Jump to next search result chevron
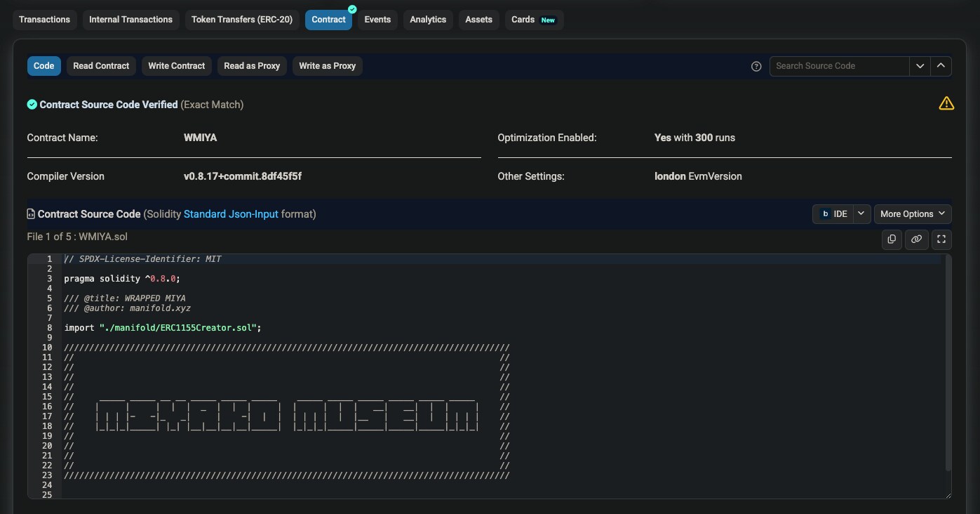 tap(920, 66)
